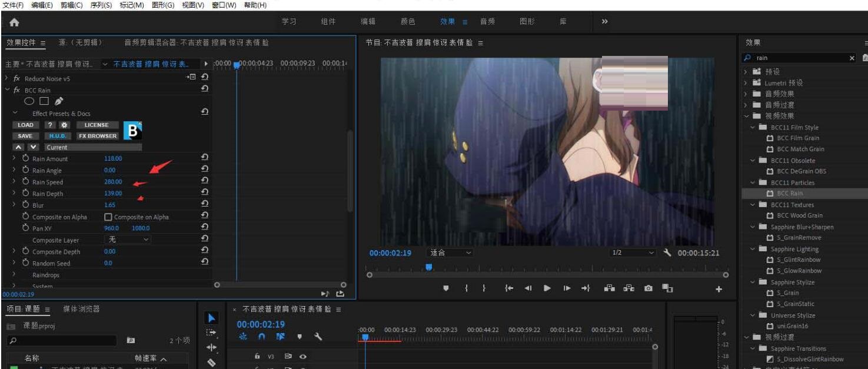Expand the Lumetri 预设 folder
This screenshot has width=868, height=369.
click(x=746, y=82)
